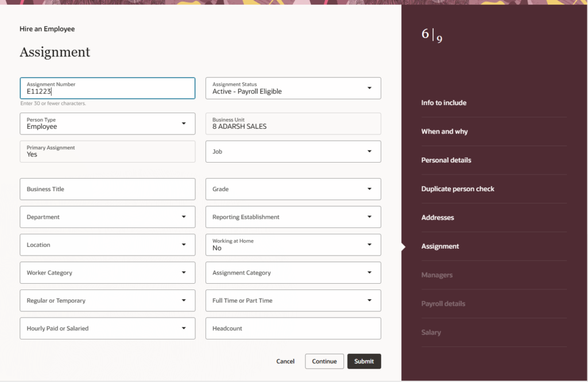Submit the employee hire form
This screenshot has width=588, height=382.
(364, 361)
